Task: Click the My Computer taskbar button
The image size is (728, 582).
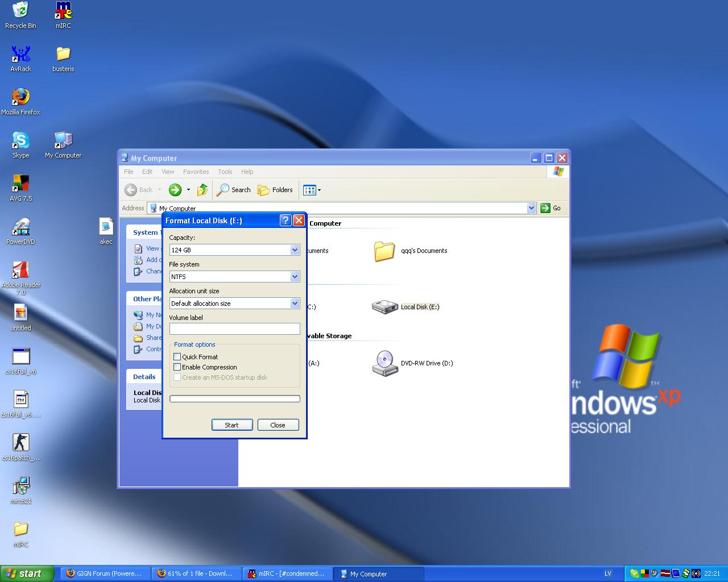Action: tap(379, 573)
